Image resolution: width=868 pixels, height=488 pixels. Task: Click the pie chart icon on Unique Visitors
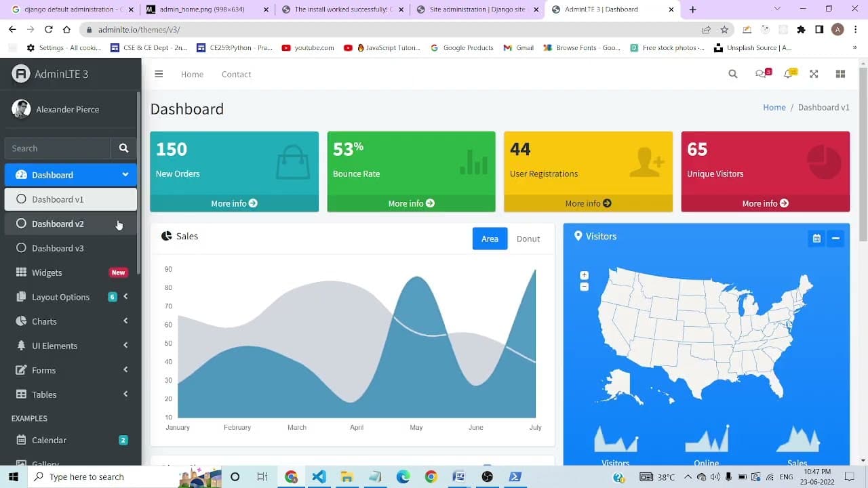tap(824, 163)
